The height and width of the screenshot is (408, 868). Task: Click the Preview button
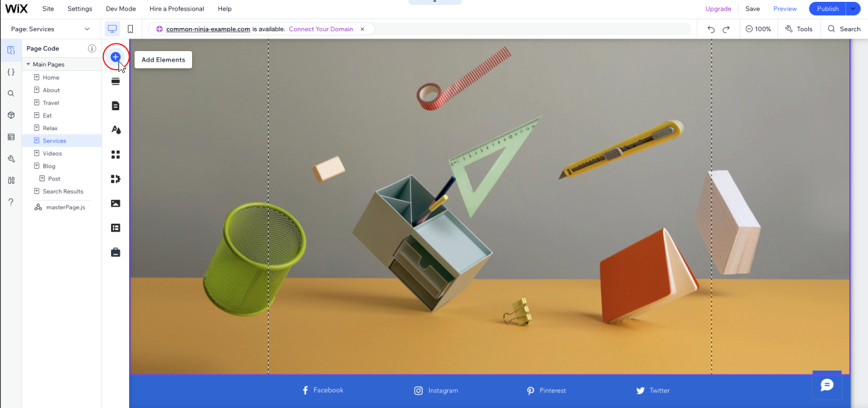tap(785, 9)
